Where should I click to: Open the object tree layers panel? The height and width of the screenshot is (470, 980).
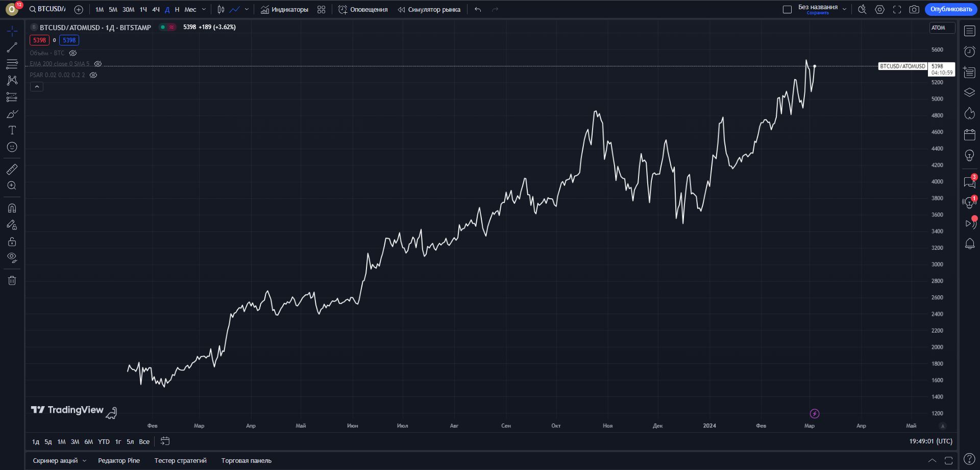[x=969, y=92]
